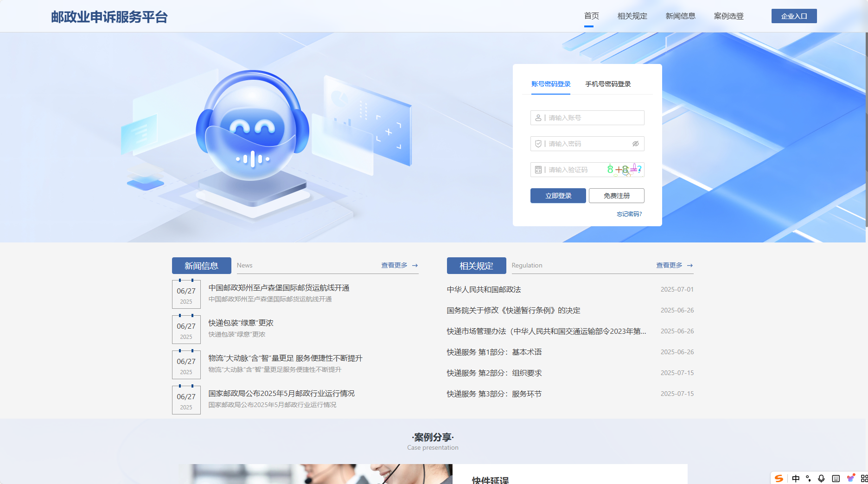Click the microphone icon in the input toolbar
This screenshot has height=484, width=868.
click(821, 478)
